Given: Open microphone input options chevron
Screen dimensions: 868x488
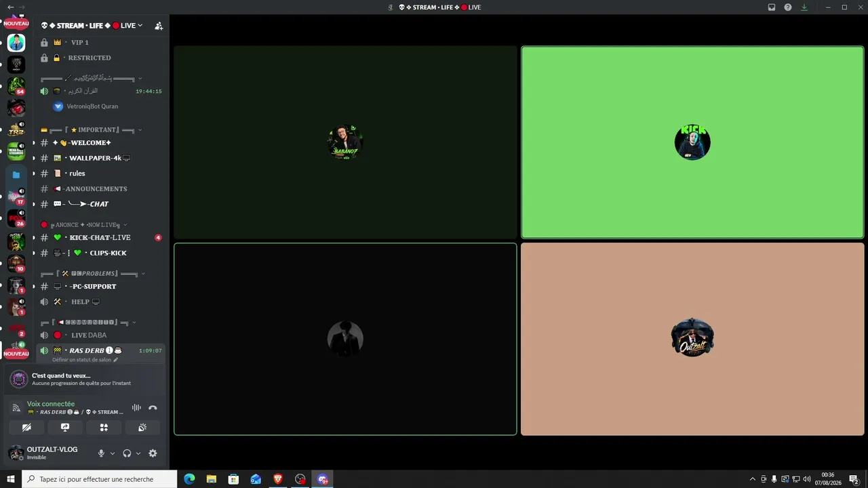Looking at the screenshot, I should click(113, 453).
